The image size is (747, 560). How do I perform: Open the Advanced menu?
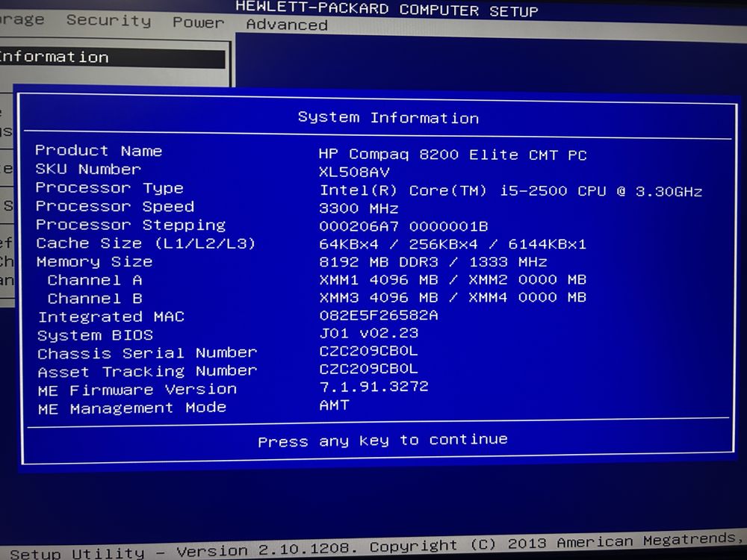(287, 25)
